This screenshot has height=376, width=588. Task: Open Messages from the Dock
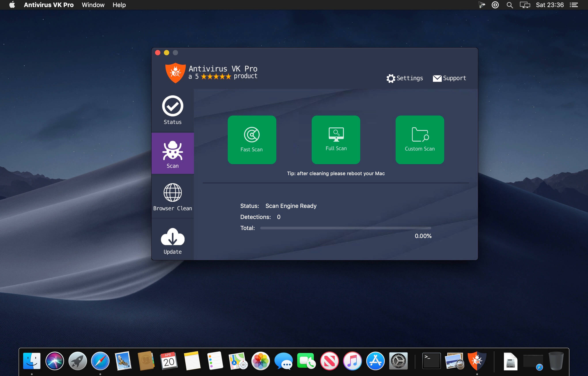(x=283, y=361)
